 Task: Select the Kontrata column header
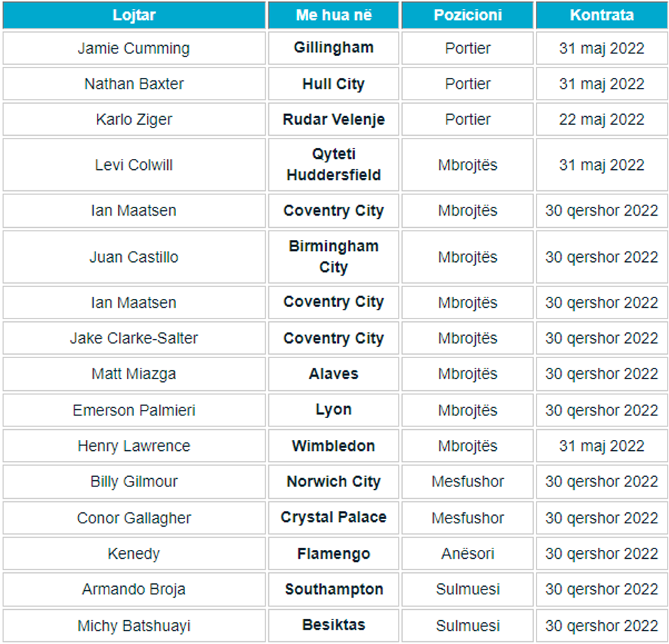tap(601, 15)
